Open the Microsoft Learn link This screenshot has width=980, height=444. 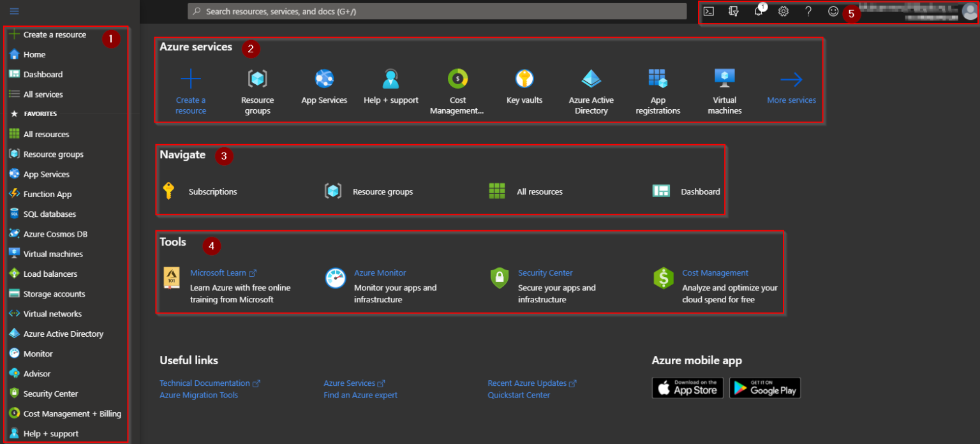218,273
